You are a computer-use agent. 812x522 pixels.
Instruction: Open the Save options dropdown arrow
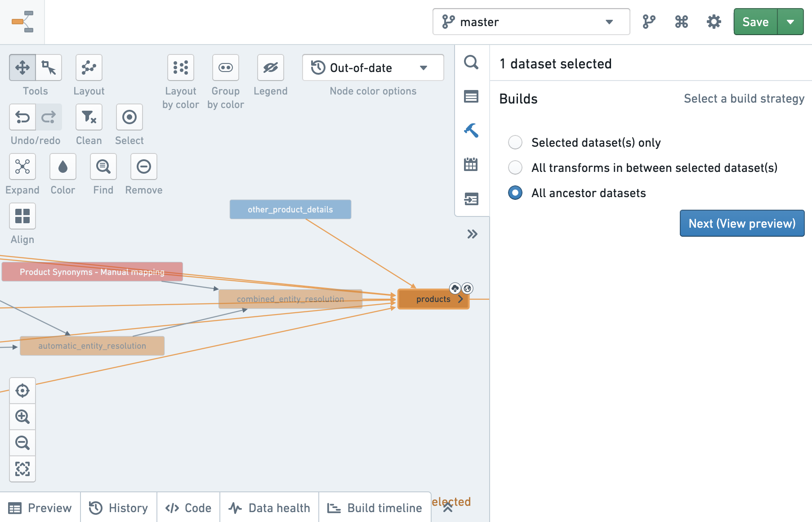[790, 22]
